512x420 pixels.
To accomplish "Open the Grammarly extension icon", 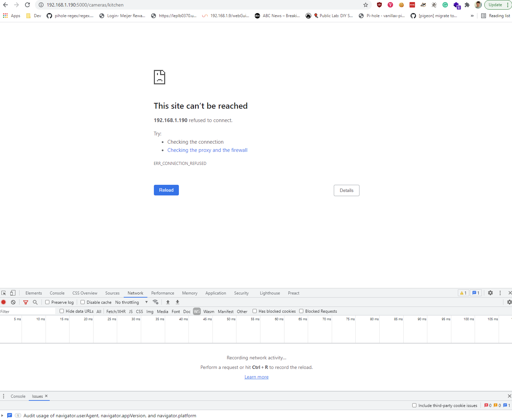I will 445,5.
